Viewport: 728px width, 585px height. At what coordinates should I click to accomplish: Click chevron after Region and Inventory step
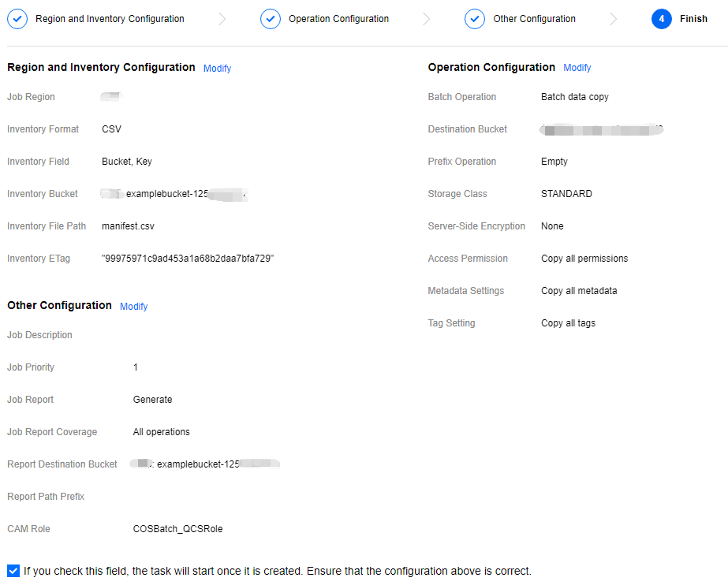click(x=222, y=19)
